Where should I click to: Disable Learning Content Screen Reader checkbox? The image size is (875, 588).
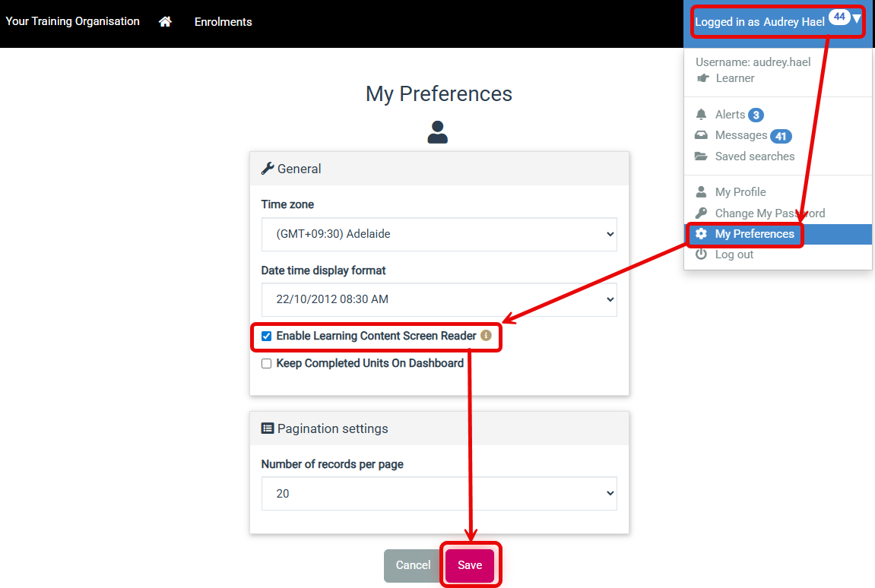pyautogui.click(x=267, y=336)
